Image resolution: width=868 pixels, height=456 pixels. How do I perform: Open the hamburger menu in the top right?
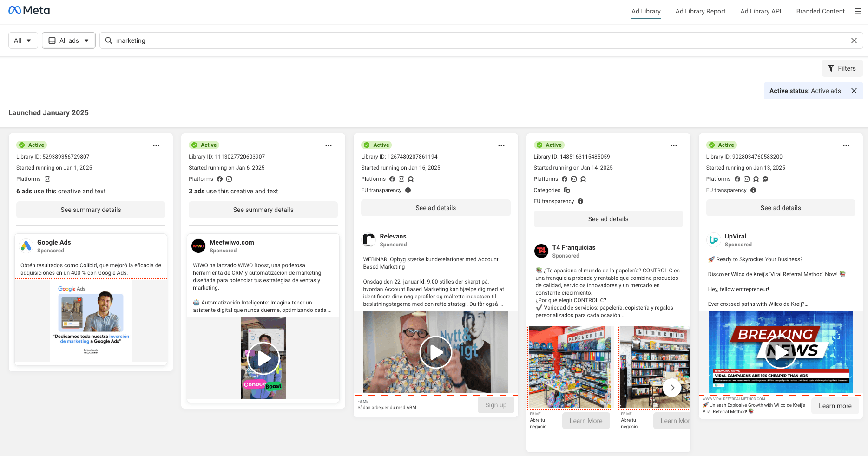pos(858,11)
